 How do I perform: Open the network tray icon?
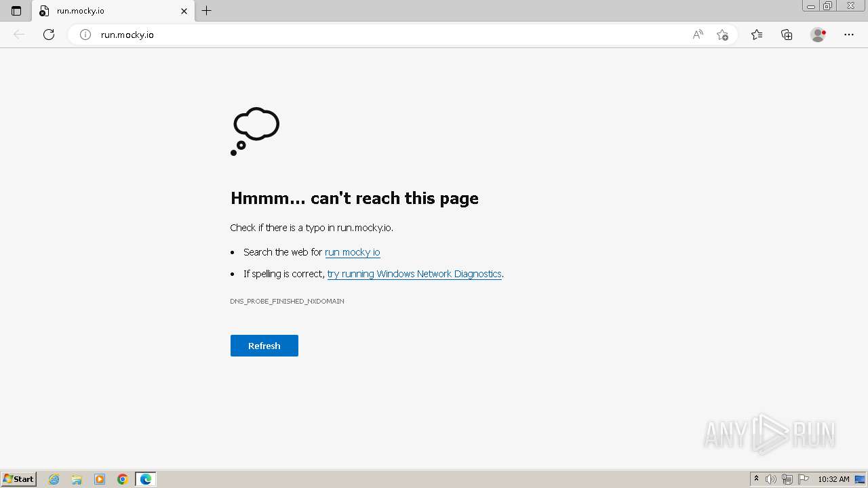tap(787, 479)
